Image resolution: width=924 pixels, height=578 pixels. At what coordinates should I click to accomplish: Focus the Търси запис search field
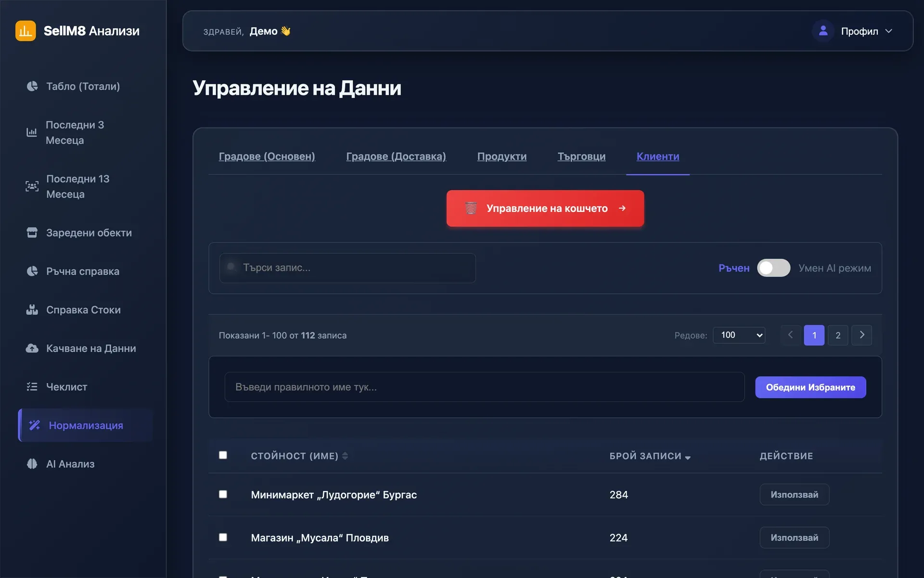coord(347,268)
